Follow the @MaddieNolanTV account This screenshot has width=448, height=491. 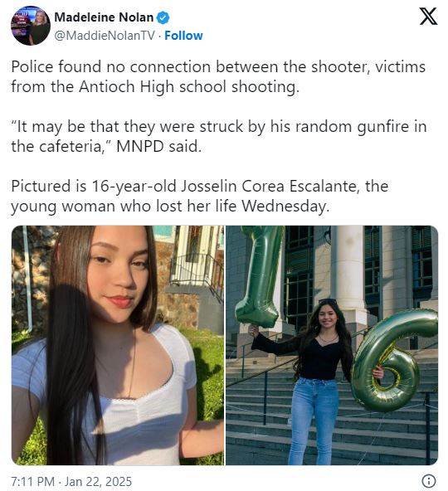[x=183, y=36]
